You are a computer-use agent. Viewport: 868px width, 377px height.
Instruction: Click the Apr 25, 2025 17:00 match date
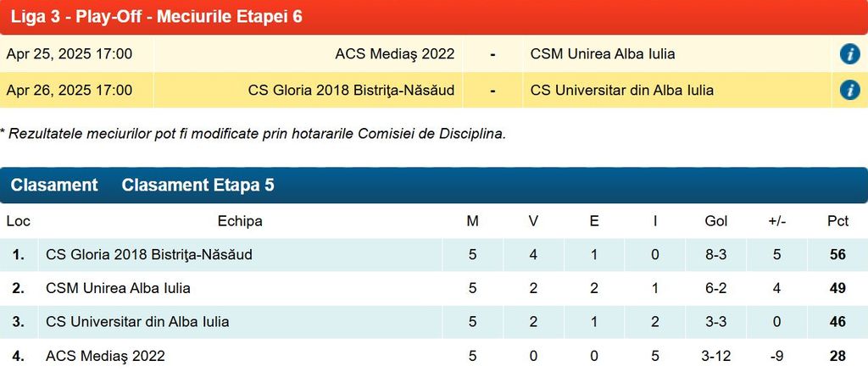pyautogui.click(x=70, y=54)
